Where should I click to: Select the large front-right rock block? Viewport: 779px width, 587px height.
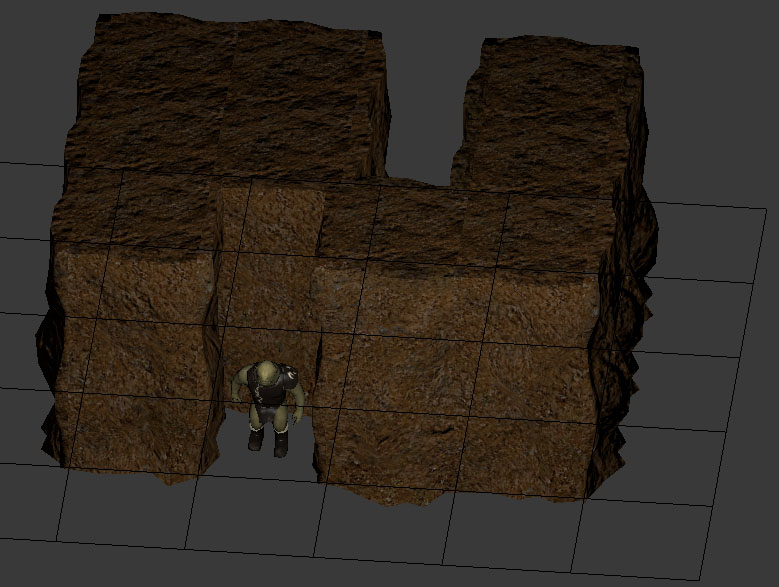[460, 390]
